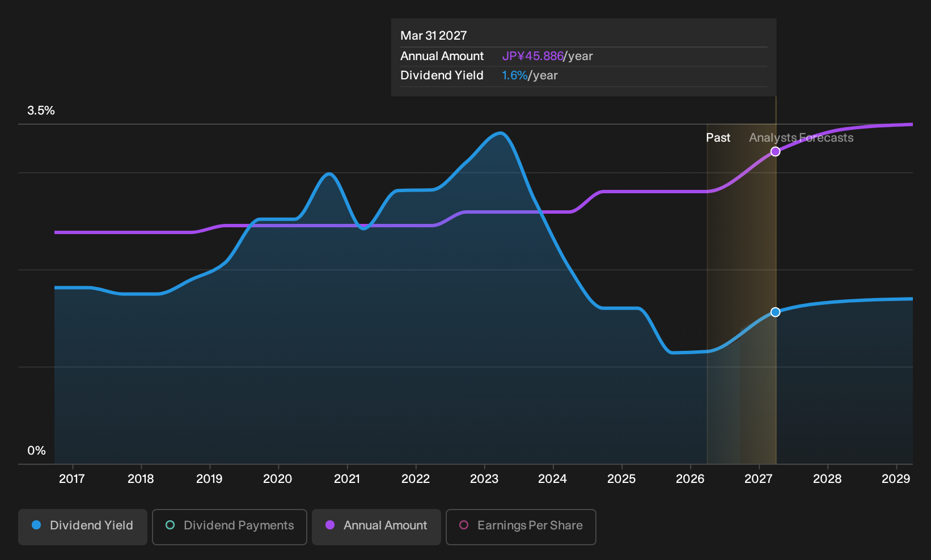Screen dimensions: 931x560
Task: Click the 3.5% y-axis label
Action: [41, 111]
